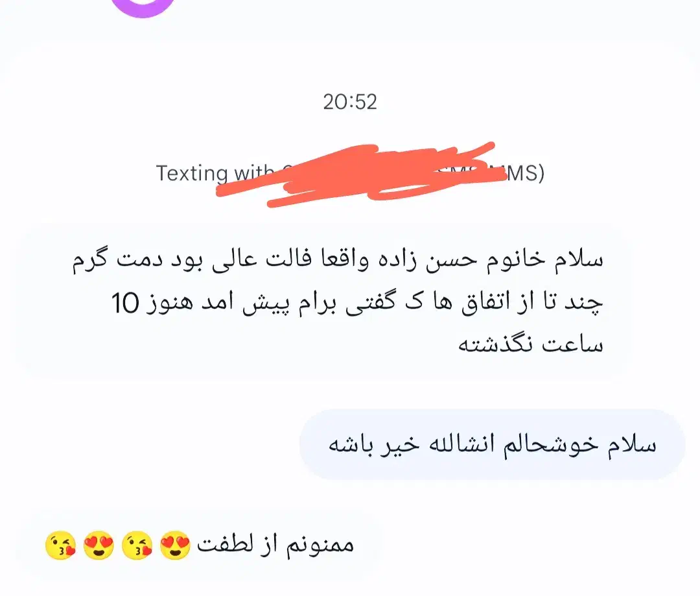Select the ممنونم از لطفت message
Screen dimensions: 700x596
point(200,546)
